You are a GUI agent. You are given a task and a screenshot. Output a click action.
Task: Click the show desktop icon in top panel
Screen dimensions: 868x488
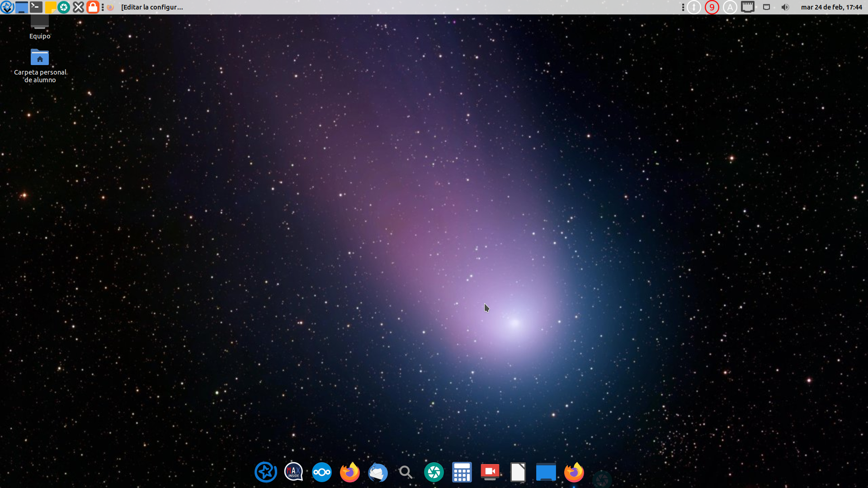click(21, 7)
